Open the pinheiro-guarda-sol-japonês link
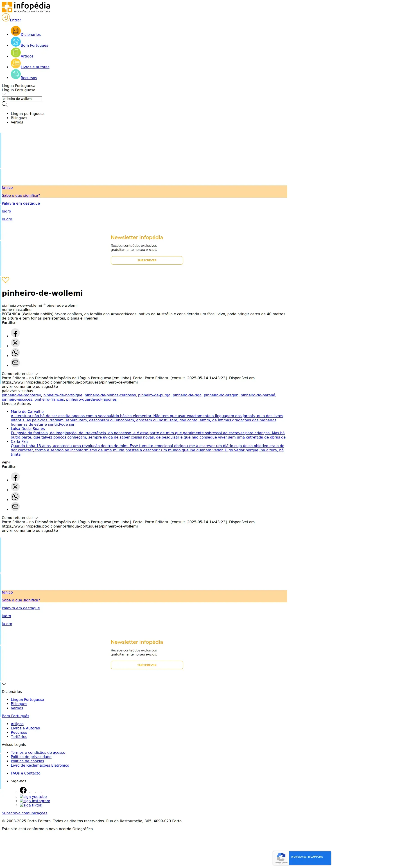Viewport: 407px width, 868px height. coord(91,400)
